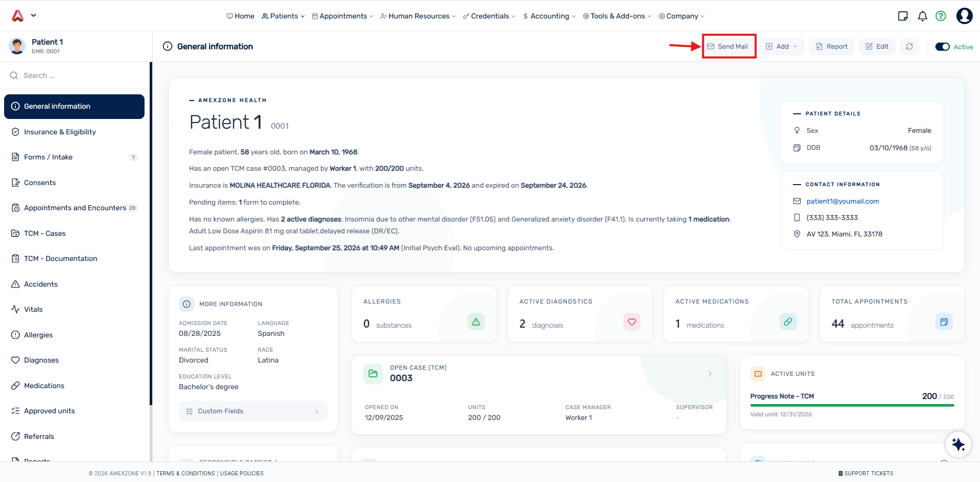Open the user profile avatar menu

965,16
